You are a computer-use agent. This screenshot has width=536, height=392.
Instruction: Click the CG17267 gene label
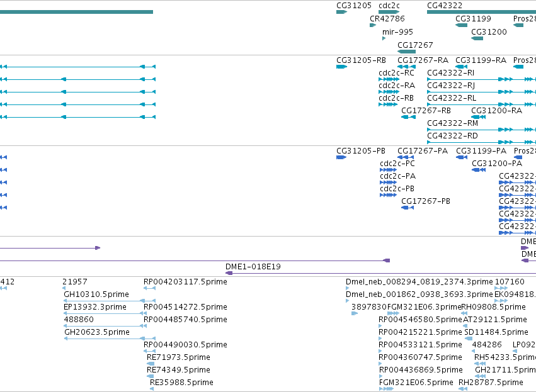tap(415, 45)
